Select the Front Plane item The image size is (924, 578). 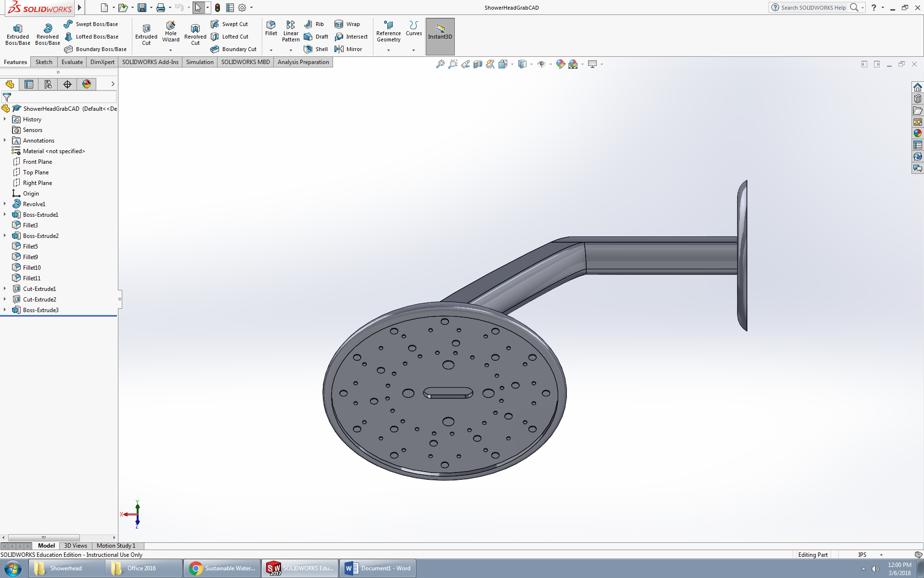point(32,162)
